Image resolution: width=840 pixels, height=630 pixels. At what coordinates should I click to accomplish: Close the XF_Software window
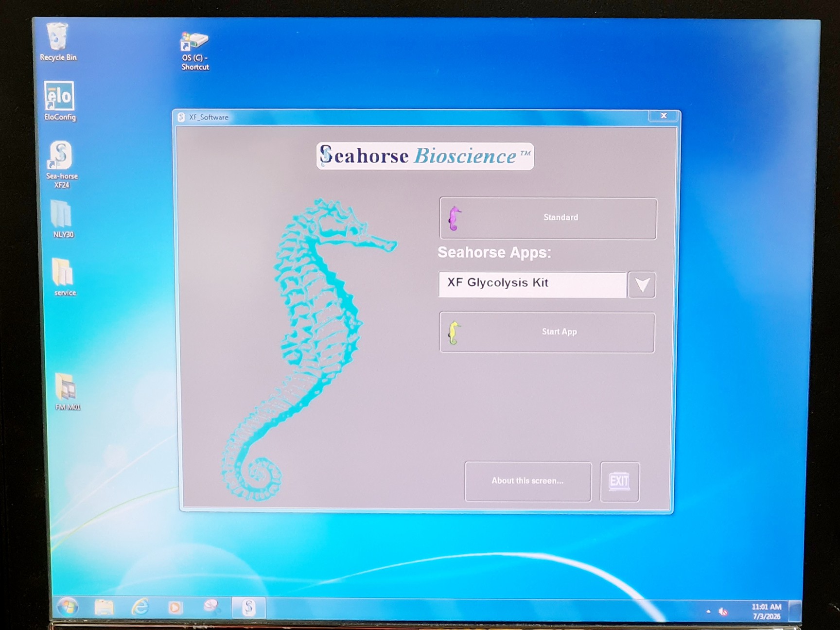(x=663, y=116)
